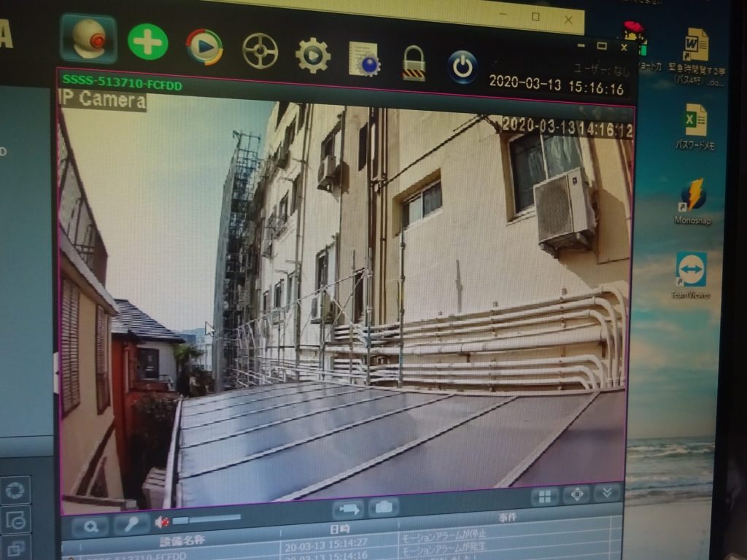Image resolution: width=747 pixels, height=560 pixels.
Task: Open the live camera view icon
Action: pyautogui.click(x=88, y=38)
